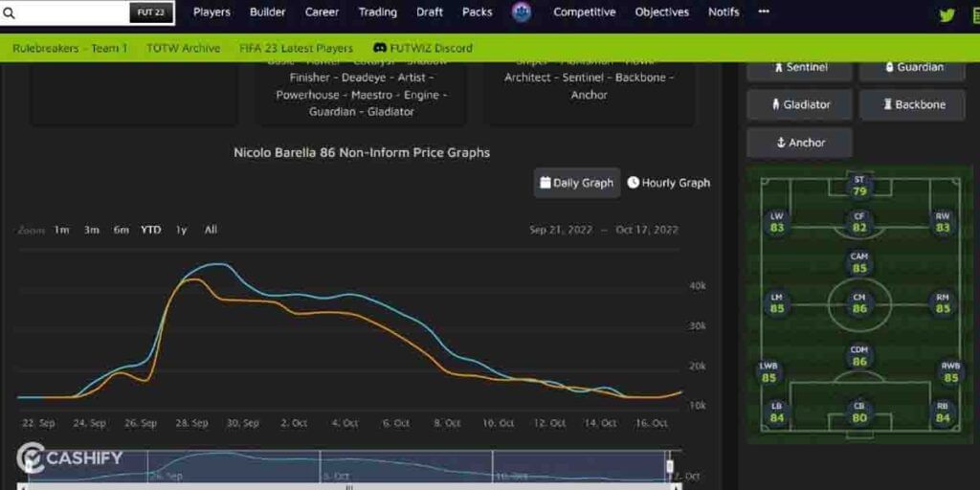Screen dimensions: 980x490
Task: Open the Twitter bird icon link
Action: point(947,15)
